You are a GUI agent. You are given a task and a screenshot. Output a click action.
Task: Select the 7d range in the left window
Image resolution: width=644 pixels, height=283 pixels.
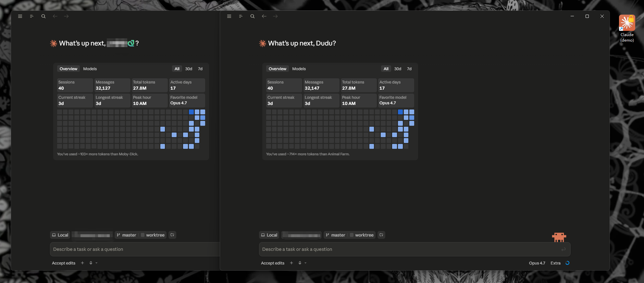coord(200,69)
